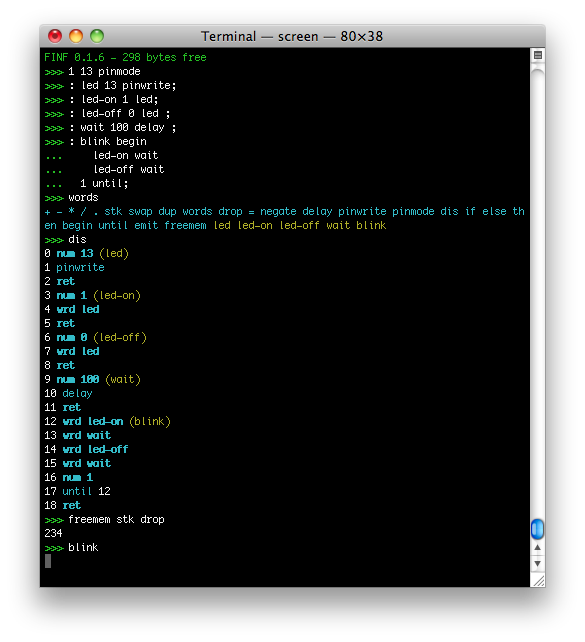Click disassembly line '3 num 1 (led-on)'
585x642 pixels.
pos(93,296)
